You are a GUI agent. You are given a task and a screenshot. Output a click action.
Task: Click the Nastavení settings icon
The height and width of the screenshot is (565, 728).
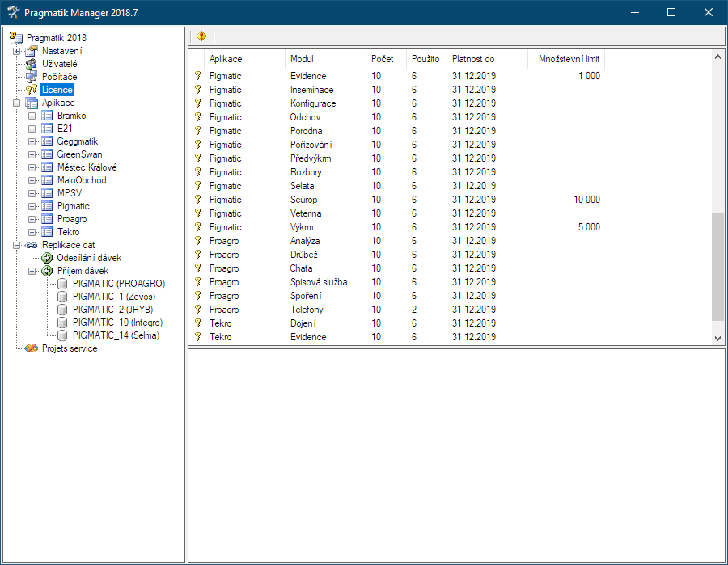point(32,51)
